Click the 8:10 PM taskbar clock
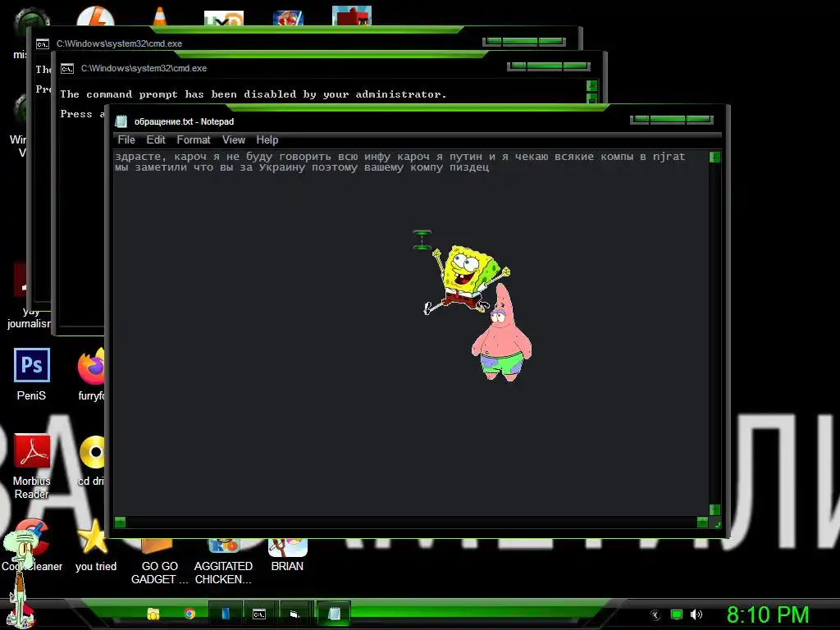The height and width of the screenshot is (630, 840). pyautogui.click(x=768, y=614)
